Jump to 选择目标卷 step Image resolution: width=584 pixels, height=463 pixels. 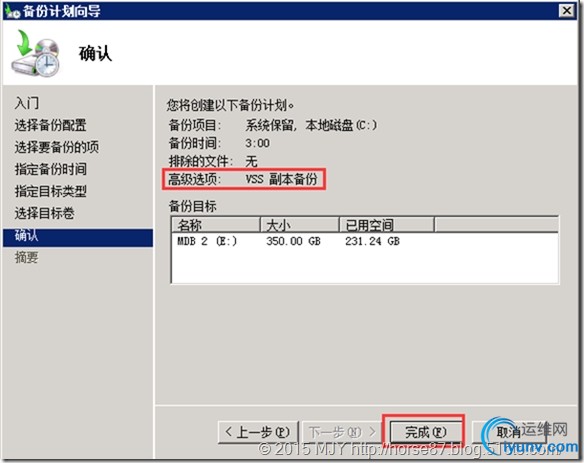coord(44,213)
